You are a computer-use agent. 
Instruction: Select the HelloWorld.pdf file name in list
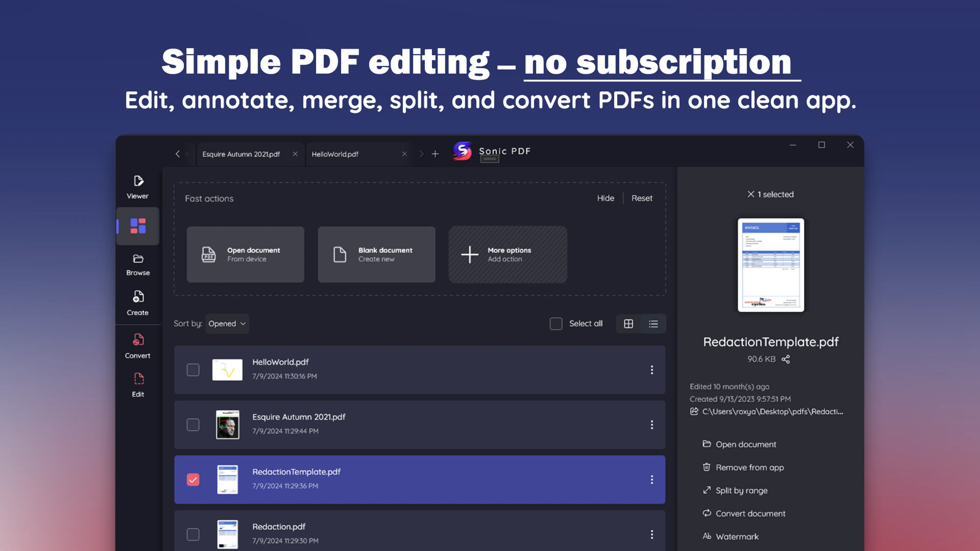coord(280,362)
